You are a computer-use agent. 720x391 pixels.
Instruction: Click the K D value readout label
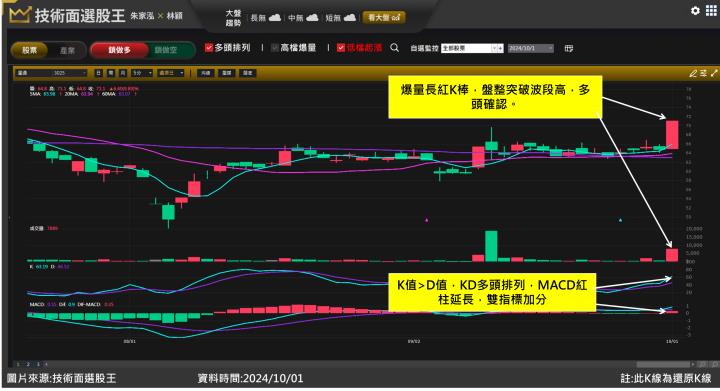pos(49,266)
